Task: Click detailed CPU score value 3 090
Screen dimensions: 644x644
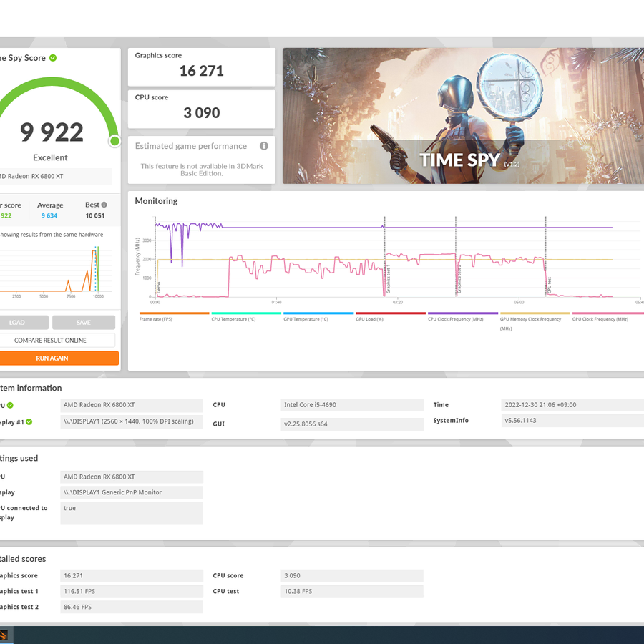Action: tap(352, 576)
